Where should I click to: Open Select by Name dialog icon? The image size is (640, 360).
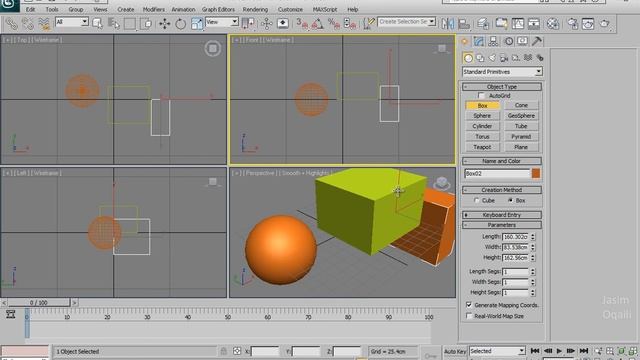[x=114, y=24]
